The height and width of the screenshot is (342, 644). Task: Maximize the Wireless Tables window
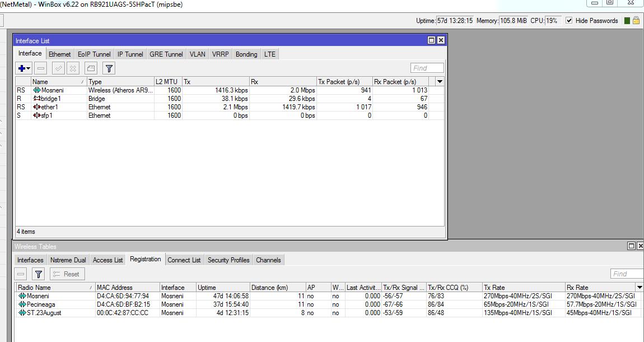tap(631, 246)
